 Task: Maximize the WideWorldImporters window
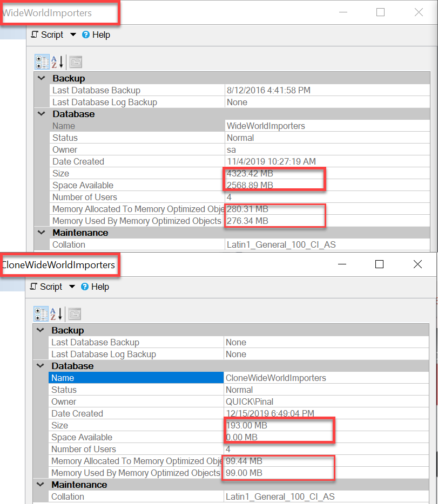(x=380, y=12)
